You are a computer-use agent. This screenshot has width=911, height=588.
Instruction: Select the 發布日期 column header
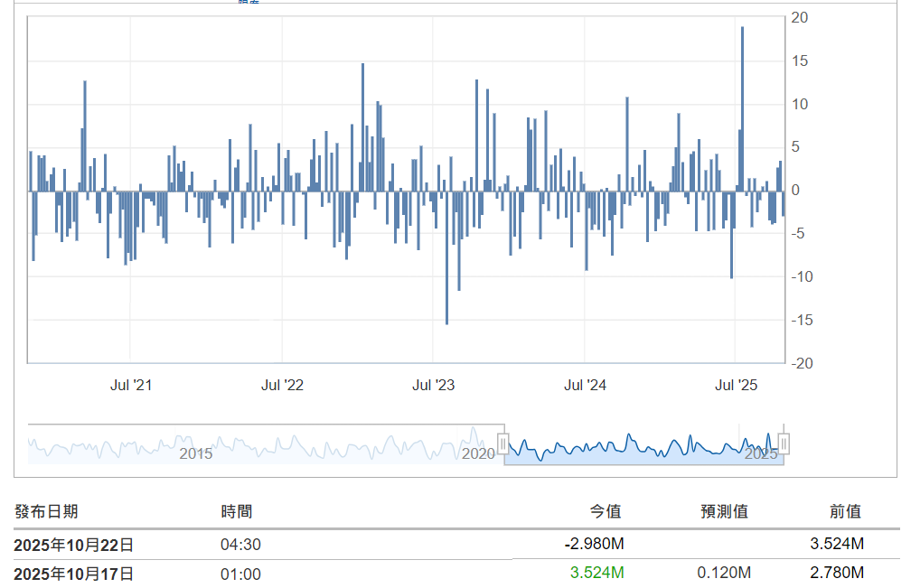click(x=46, y=511)
